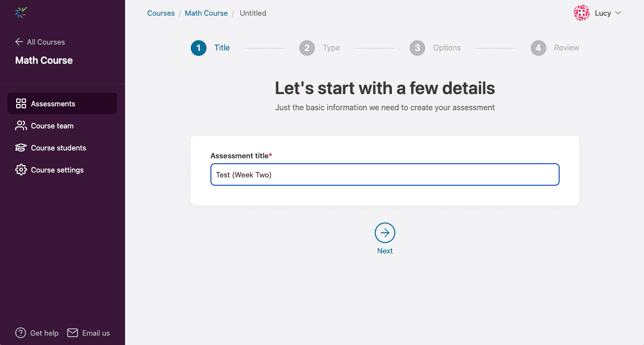Expand the dropdown chevron beside Lucy

pyautogui.click(x=618, y=13)
